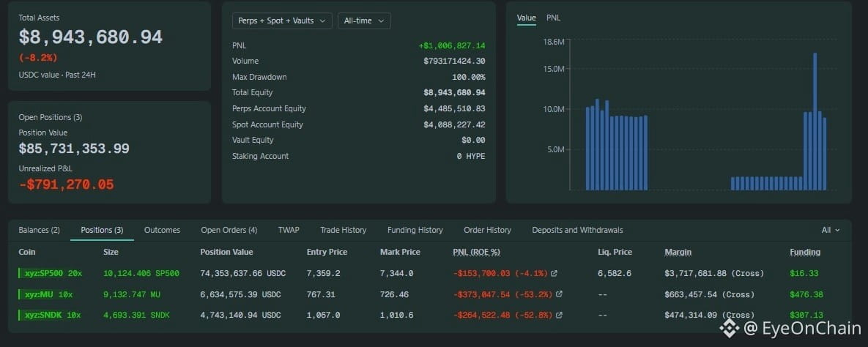This screenshot has width=868, height=347.
Task: Sort by PNL (ROE %) column header
Action: pos(477,253)
